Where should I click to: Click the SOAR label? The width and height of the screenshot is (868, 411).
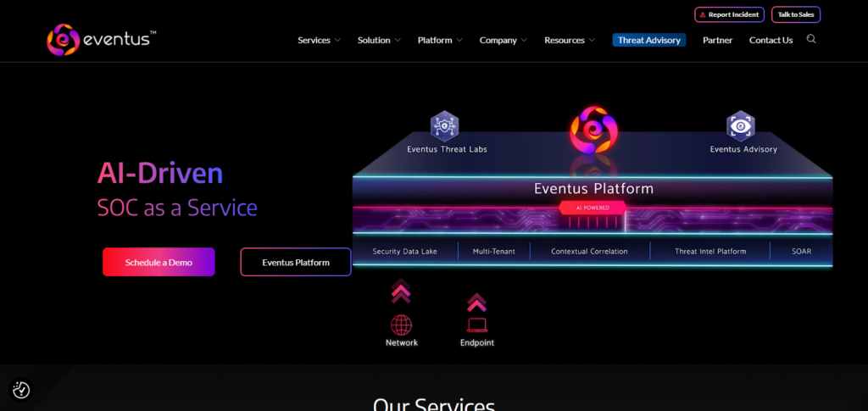801,251
